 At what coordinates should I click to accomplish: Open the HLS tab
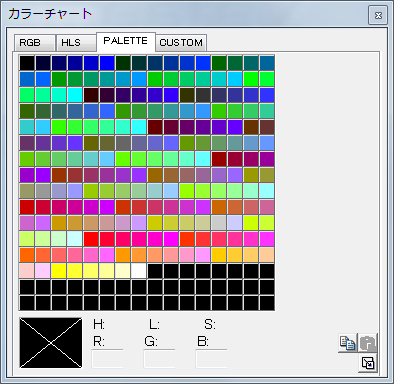pyautogui.click(x=76, y=43)
